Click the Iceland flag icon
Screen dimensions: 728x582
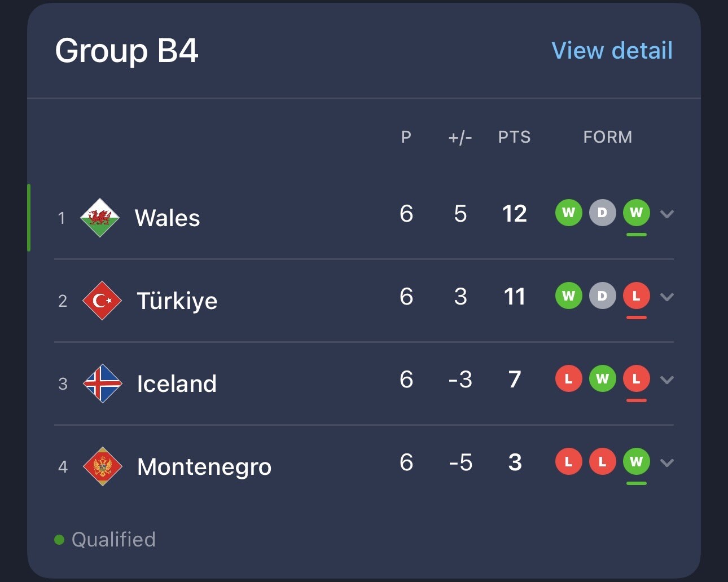click(102, 383)
